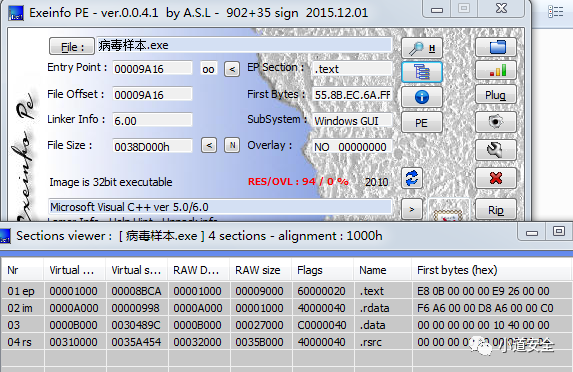Select the 03 section row number

click(14, 325)
